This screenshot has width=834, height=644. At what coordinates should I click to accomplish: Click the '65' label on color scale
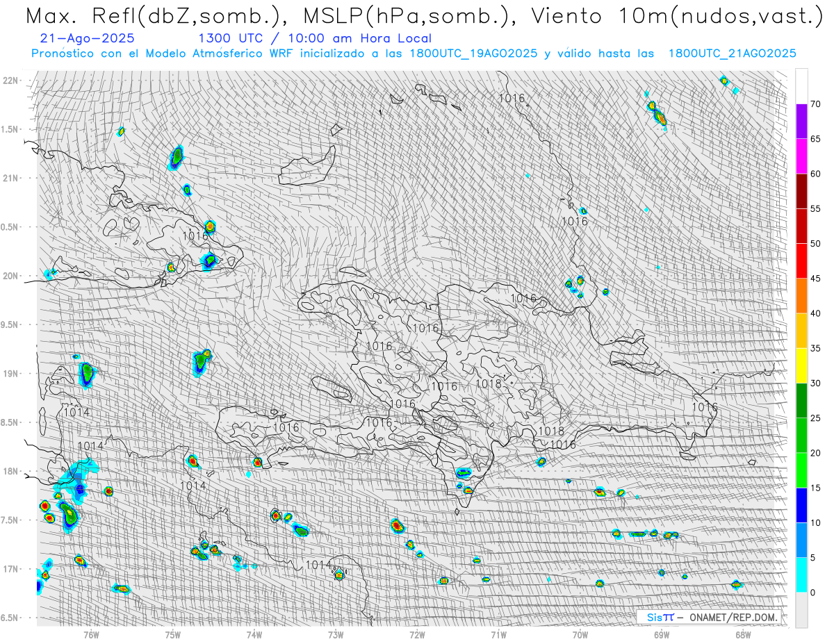[x=816, y=139]
